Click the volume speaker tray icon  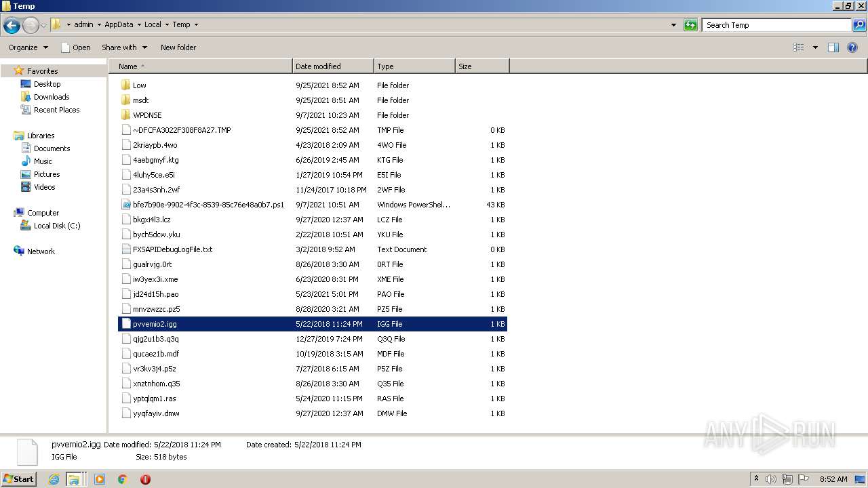tap(771, 479)
